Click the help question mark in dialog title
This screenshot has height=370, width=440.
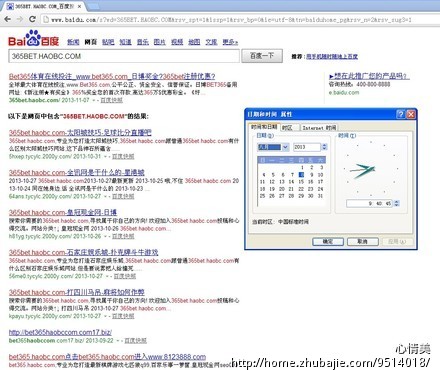pyautogui.click(x=401, y=114)
